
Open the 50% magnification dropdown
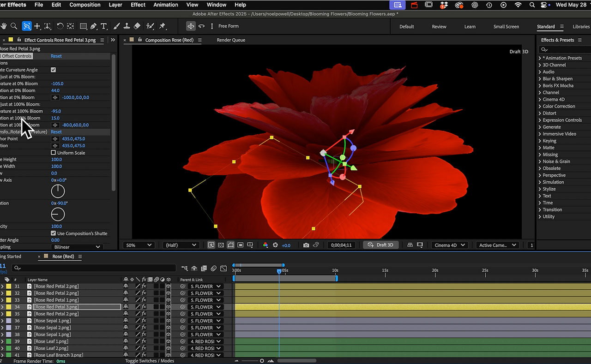(139, 245)
